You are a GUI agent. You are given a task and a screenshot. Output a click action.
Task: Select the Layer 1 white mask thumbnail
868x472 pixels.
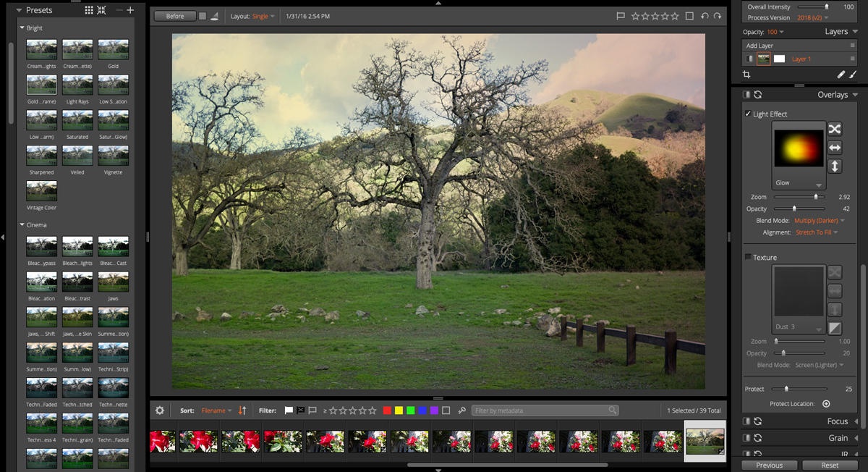(x=779, y=59)
